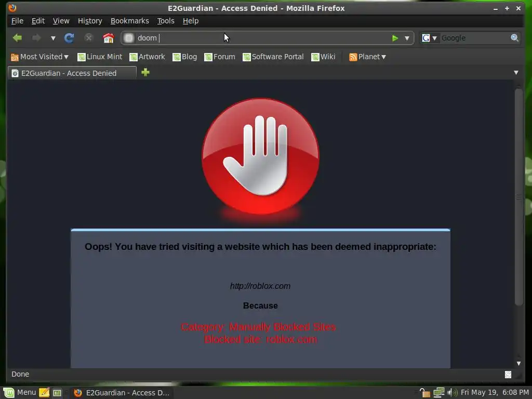Go to the Home page

(x=109, y=38)
